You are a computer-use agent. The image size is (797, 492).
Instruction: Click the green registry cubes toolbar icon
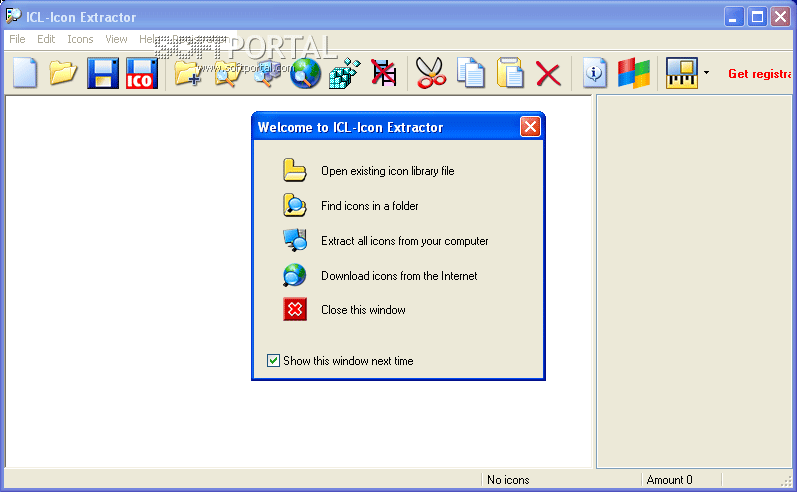(344, 73)
